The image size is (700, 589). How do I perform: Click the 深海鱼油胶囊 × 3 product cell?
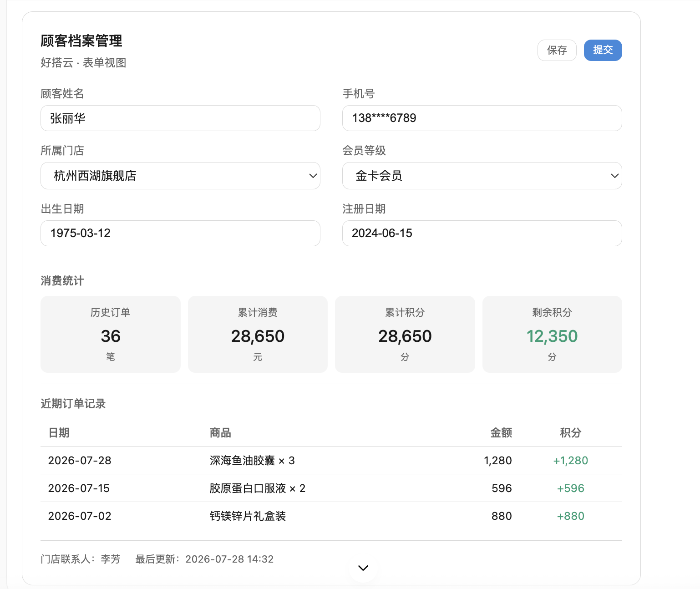[x=252, y=461]
